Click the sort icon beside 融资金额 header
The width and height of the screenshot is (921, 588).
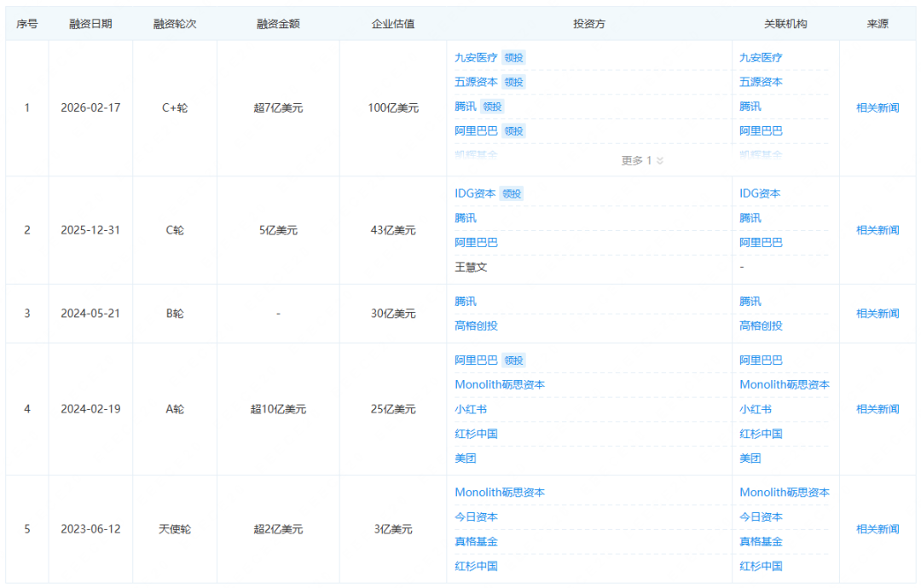tap(309, 24)
